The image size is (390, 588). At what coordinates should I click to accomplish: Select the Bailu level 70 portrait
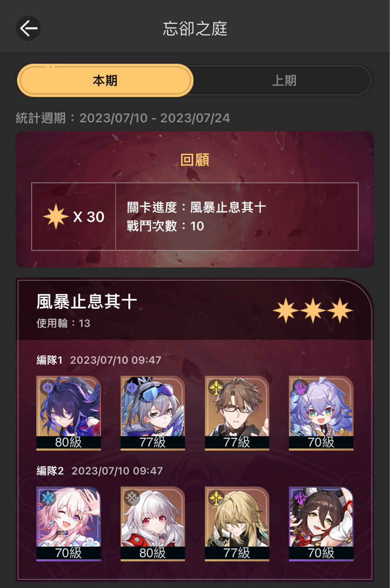coord(321,413)
